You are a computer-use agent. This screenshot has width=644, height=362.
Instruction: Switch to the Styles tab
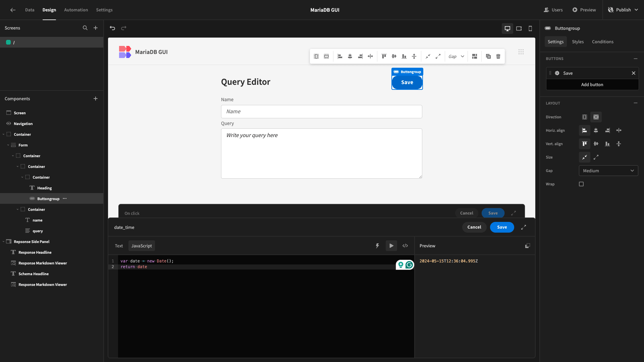point(578,42)
